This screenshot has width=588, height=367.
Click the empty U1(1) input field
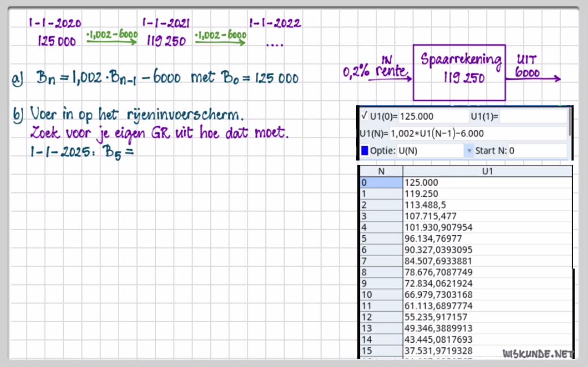[533, 117]
